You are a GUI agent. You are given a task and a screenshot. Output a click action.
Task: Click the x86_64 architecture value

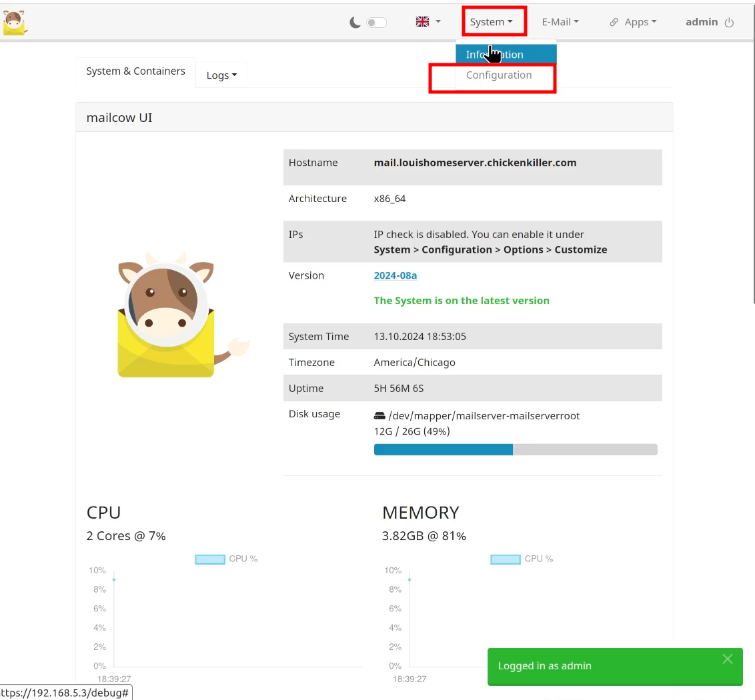390,199
